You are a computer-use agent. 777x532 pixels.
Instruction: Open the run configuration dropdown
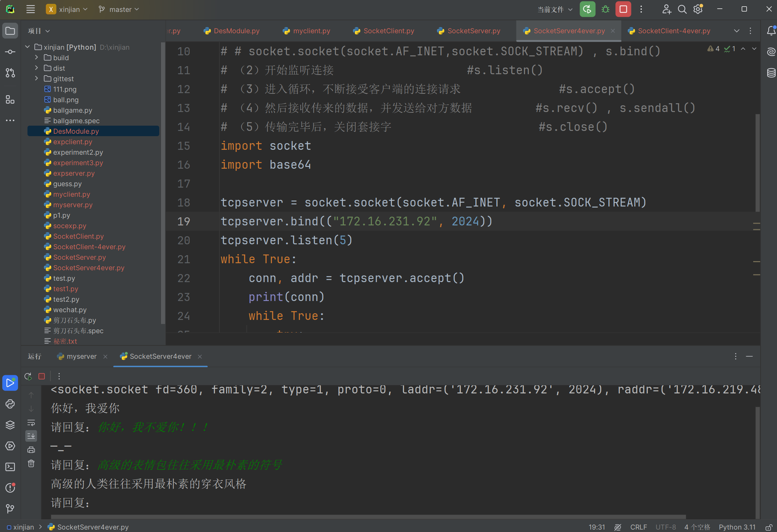pos(555,9)
